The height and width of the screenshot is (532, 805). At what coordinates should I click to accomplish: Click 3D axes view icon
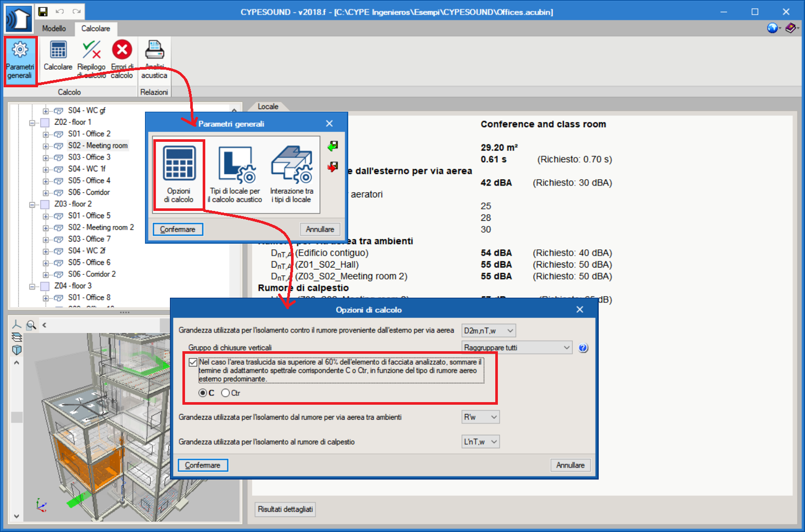[x=17, y=325]
